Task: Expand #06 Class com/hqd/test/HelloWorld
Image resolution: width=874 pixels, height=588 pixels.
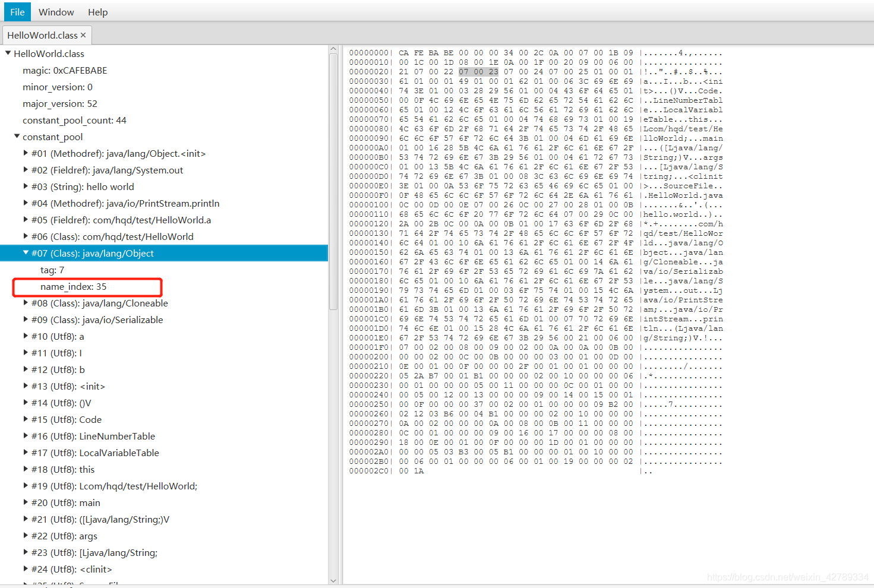Action: point(26,236)
